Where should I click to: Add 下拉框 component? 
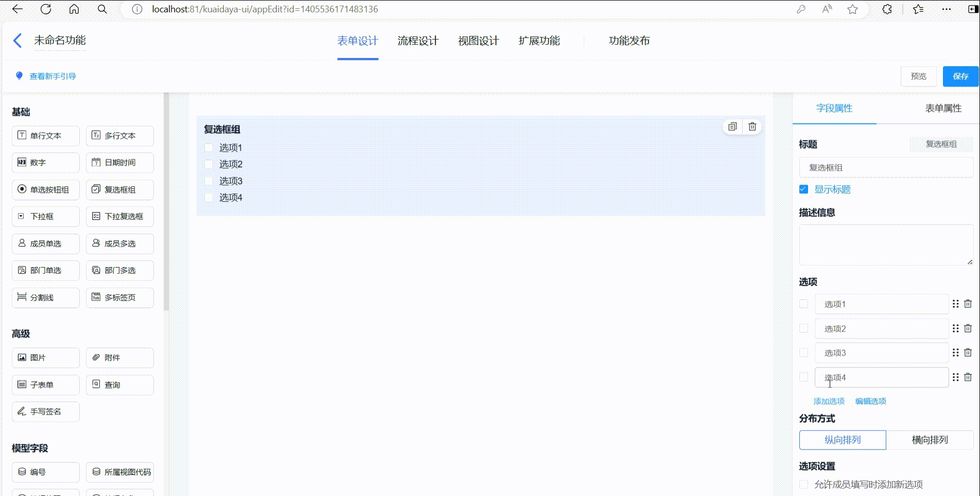46,217
